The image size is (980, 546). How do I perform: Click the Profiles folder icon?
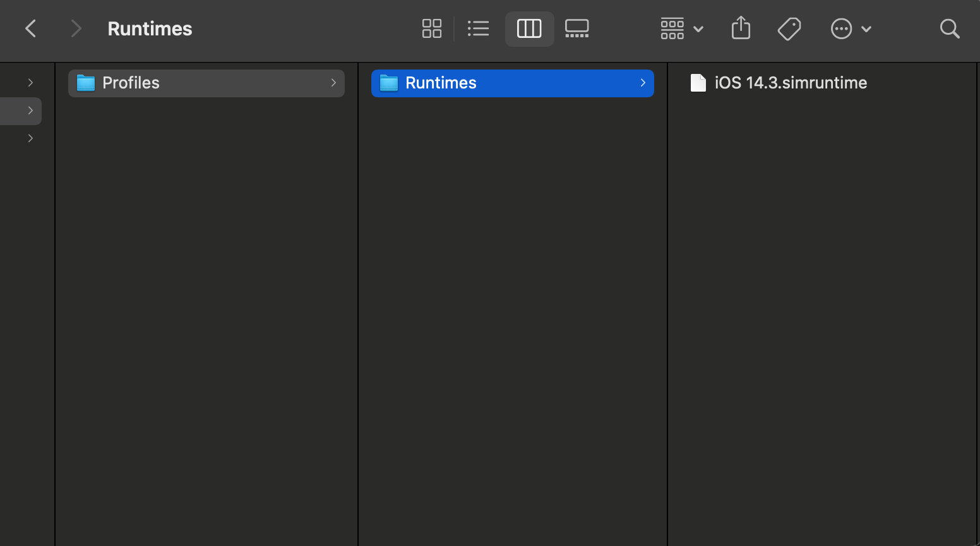coord(85,83)
